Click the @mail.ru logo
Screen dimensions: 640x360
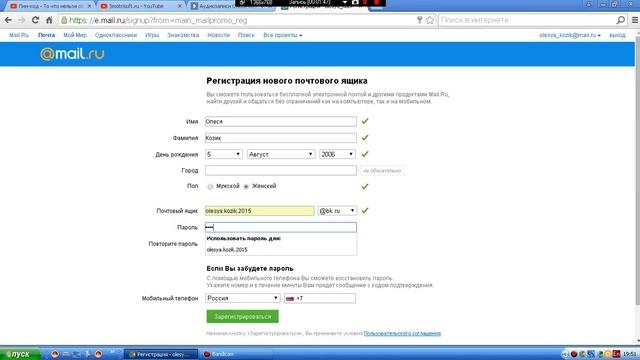pos(72,54)
